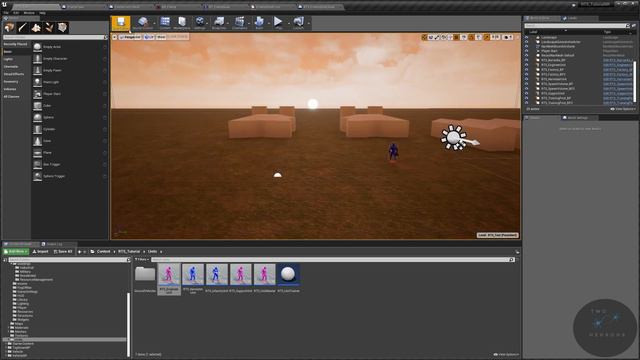Click the Sphere placement icon
The width and height of the screenshot is (640, 360).
[38, 118]
